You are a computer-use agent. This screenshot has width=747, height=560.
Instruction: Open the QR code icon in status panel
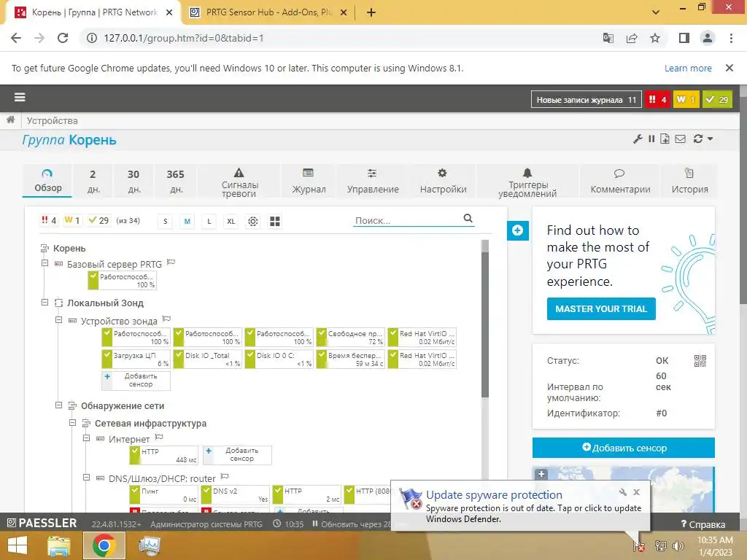700,361
